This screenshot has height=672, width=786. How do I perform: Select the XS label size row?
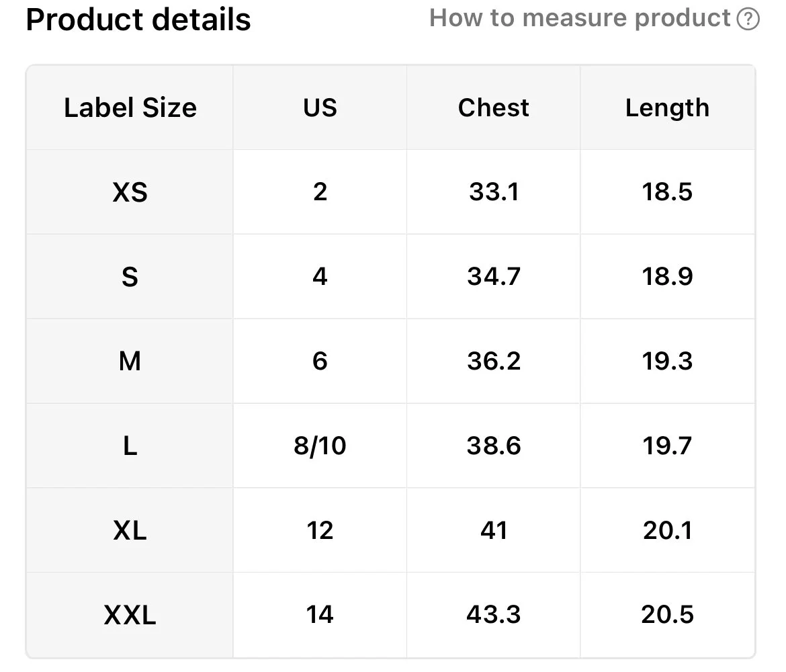(390, 192)
